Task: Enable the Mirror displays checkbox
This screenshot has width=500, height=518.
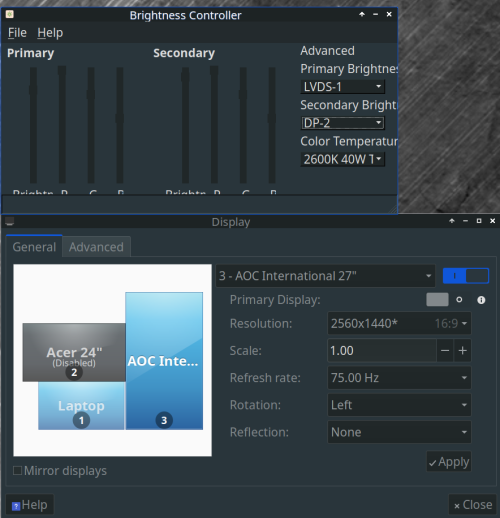Action: pos(17,471)
